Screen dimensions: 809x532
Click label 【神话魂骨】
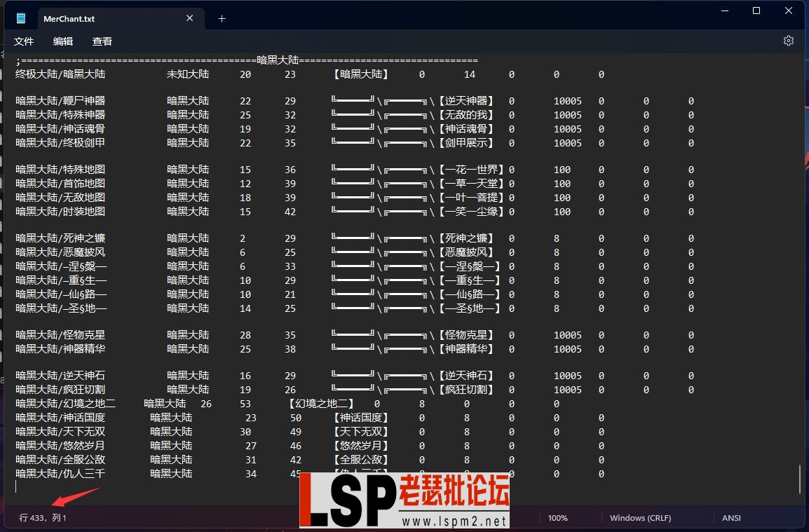(x=466, y=128)
